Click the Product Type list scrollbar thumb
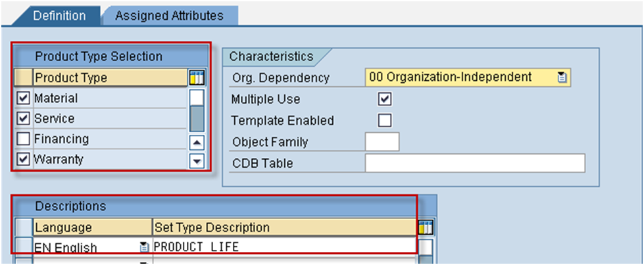Viewport: 644px width, 265px height. tap(197, 119)
